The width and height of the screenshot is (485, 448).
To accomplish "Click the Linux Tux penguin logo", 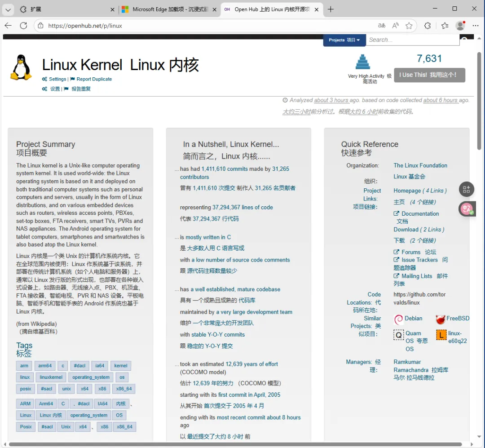I will [x=21, y=68].
